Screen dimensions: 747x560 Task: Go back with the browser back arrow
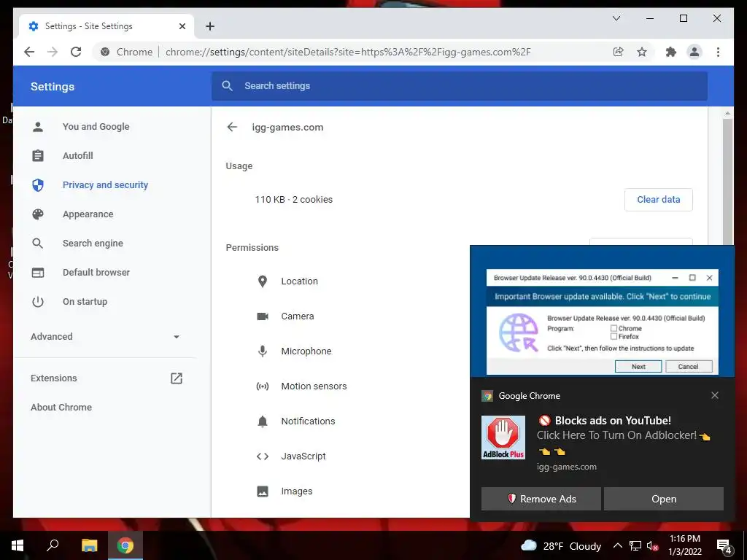point(29,52)
